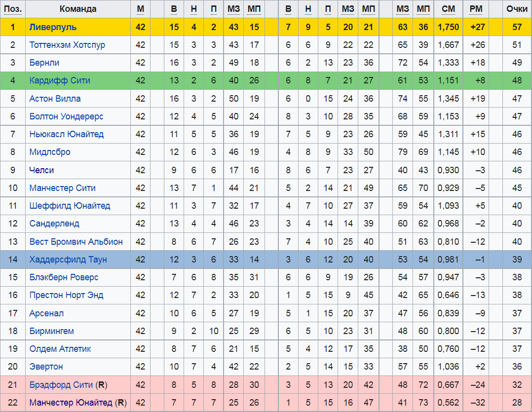Follow the Астон Вилла link
Viewport: 532px width, 412px height.
[55, 99]
